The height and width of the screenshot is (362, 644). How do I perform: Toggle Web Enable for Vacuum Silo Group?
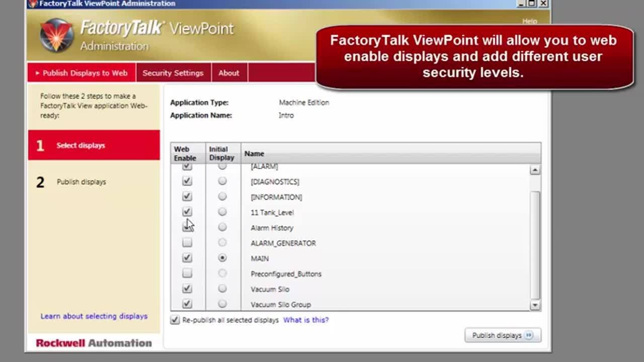(x=187, y=304)
